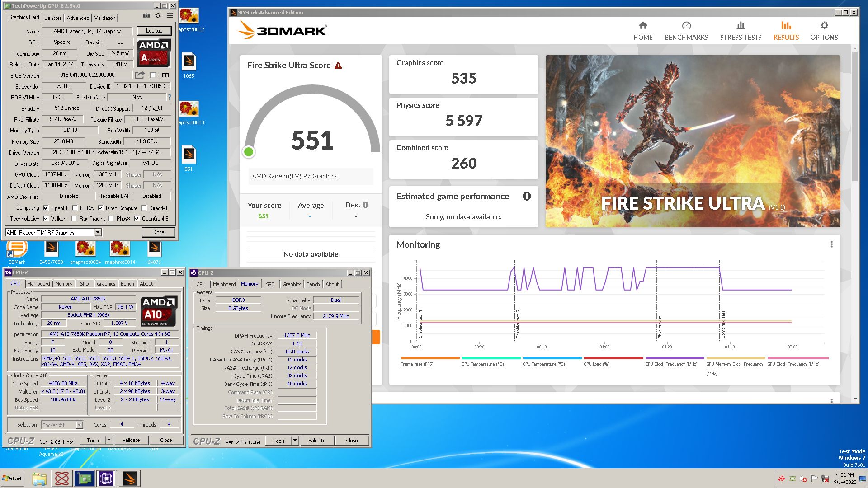Click the Start button
The height and width of the screenshot is (488, 868).
(12, 479)
